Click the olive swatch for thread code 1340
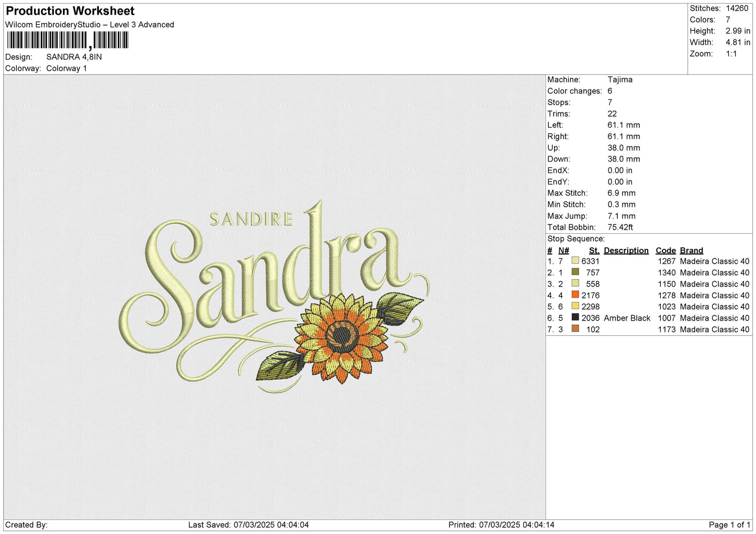 click(x=576, y=272)
